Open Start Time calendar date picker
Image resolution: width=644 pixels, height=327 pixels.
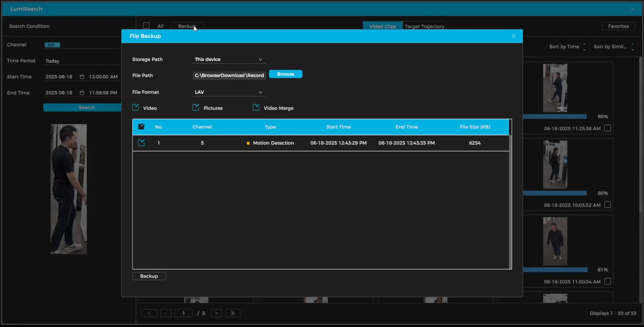click(82, 77)
